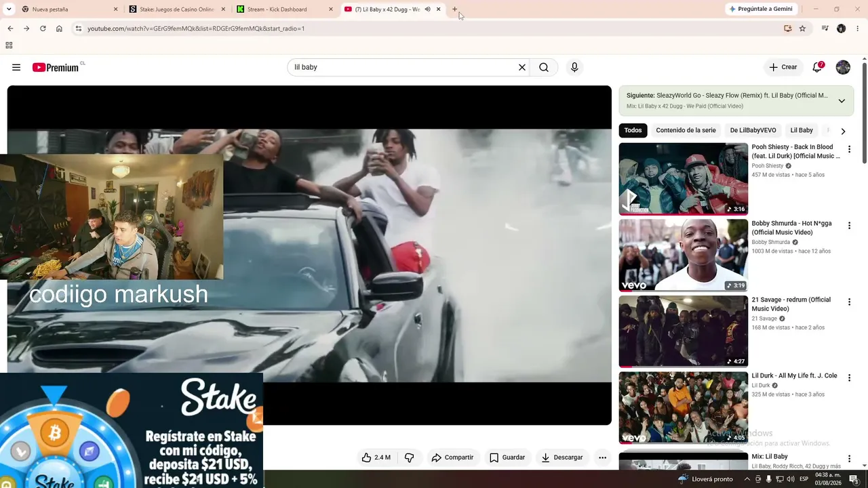The width and height of the screenshot is (868, 488).
Task: Show more filter chips with right arrow
Action: 843,131
